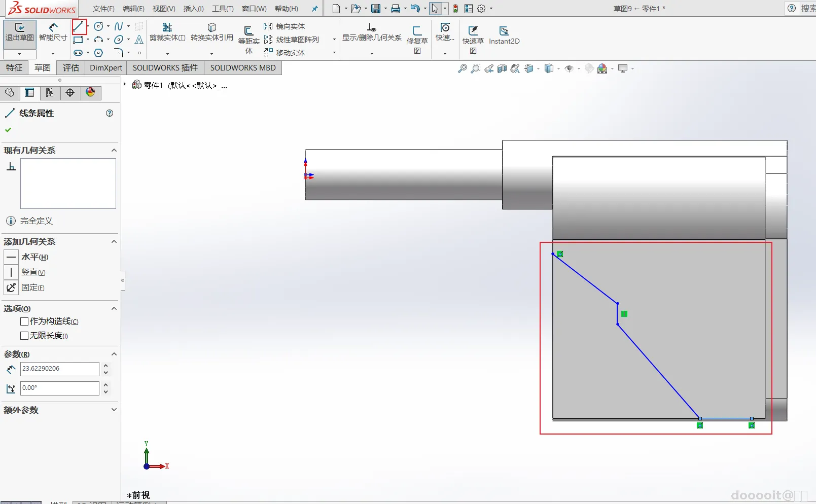Switch to the Features tab
816x504 pixels.
(14, 68)
